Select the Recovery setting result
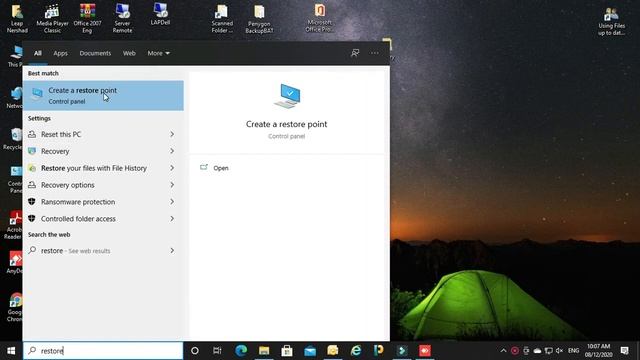The image size is (640, 360). pyautogui.click(x=55, y=151)
